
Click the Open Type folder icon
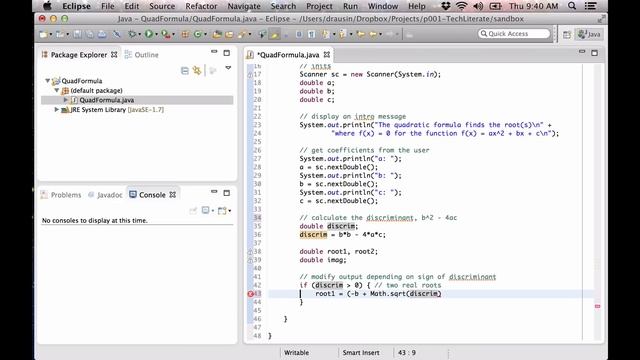click(x=217, y=34)
